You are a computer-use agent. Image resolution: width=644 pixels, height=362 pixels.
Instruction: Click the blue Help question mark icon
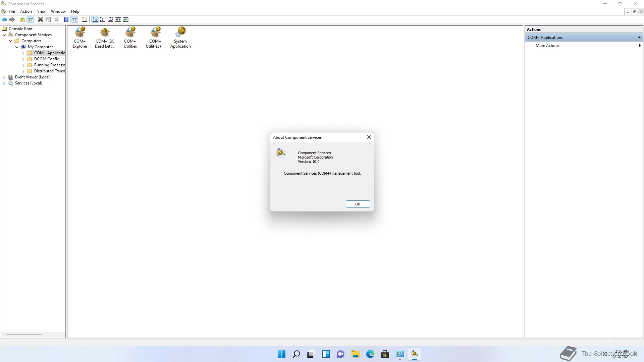tap(66, 19)
